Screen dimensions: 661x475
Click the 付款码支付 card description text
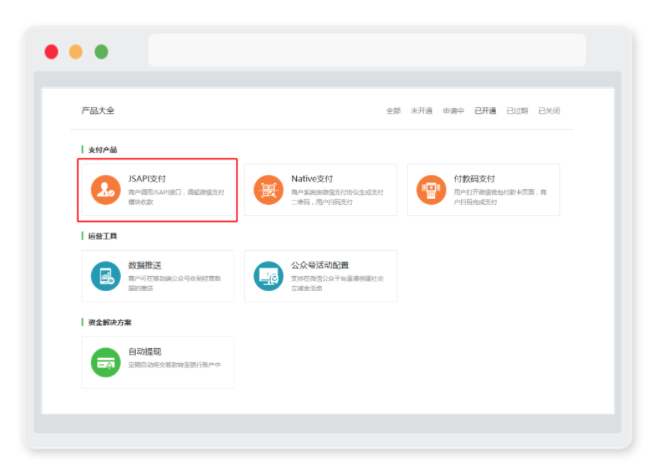(x=500, y=197)
